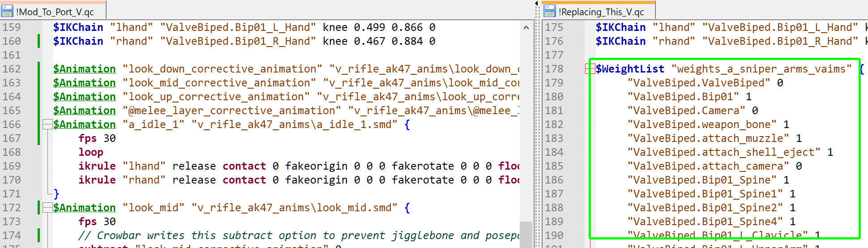Click "ValveBiped.Bip01" entry on line 180
The height and width of the screenshot is (248, 868).
click(x=683, y=97)
